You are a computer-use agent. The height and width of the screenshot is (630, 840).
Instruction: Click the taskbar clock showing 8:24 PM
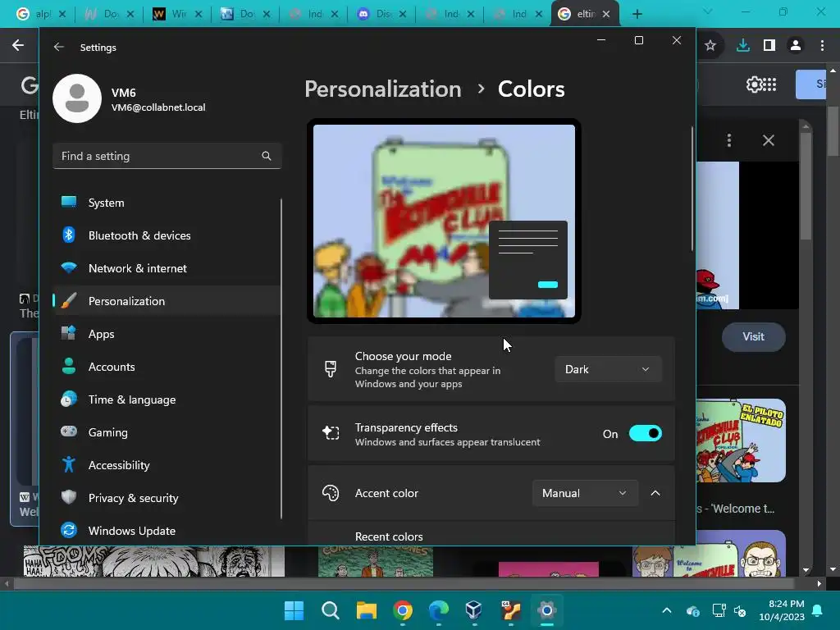pos(782,610)
